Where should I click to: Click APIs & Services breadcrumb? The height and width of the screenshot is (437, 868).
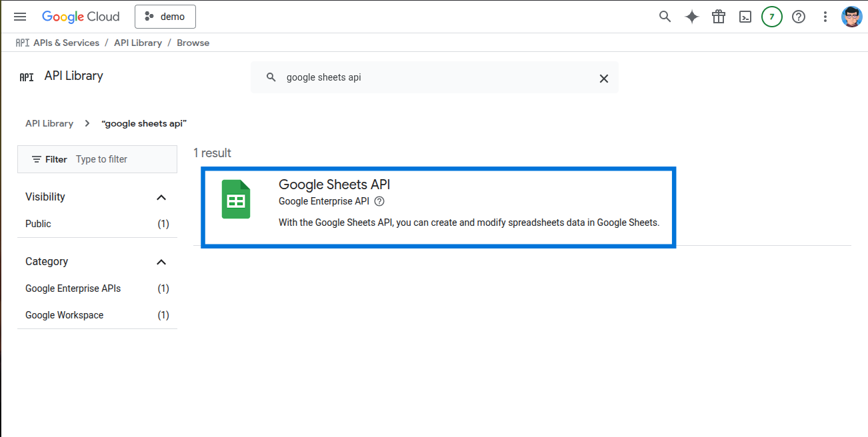coord(66,43)
